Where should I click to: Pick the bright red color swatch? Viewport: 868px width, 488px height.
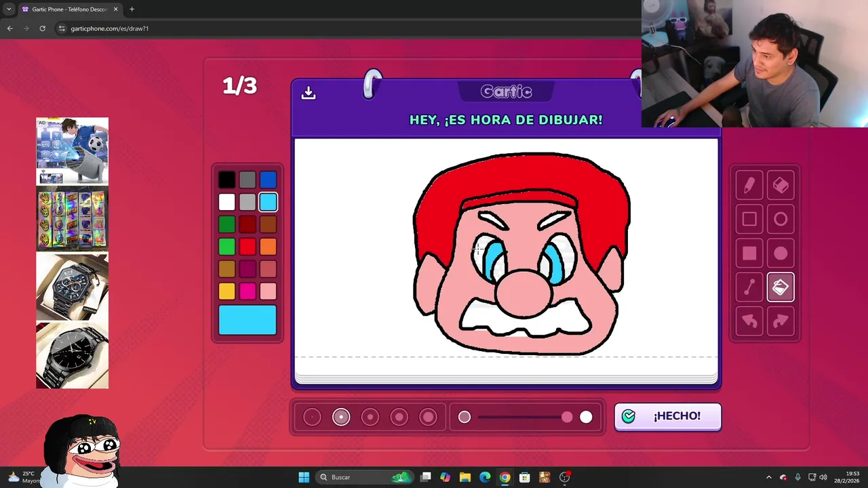(248, 247)
